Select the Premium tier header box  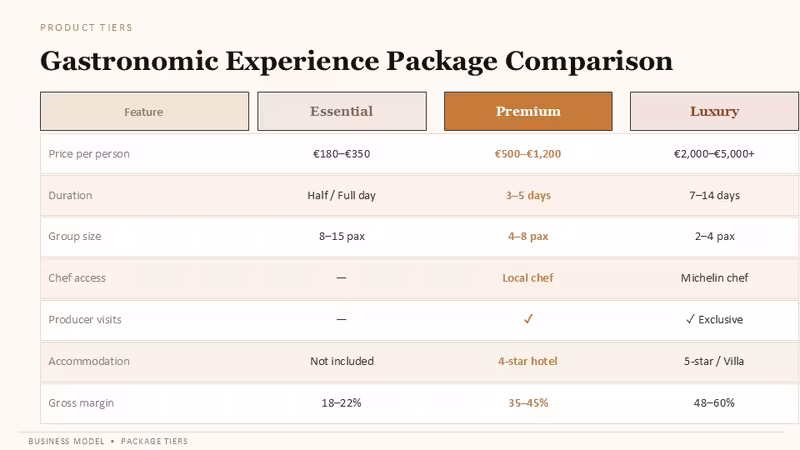pyautogui.click(x=528, y=111)
